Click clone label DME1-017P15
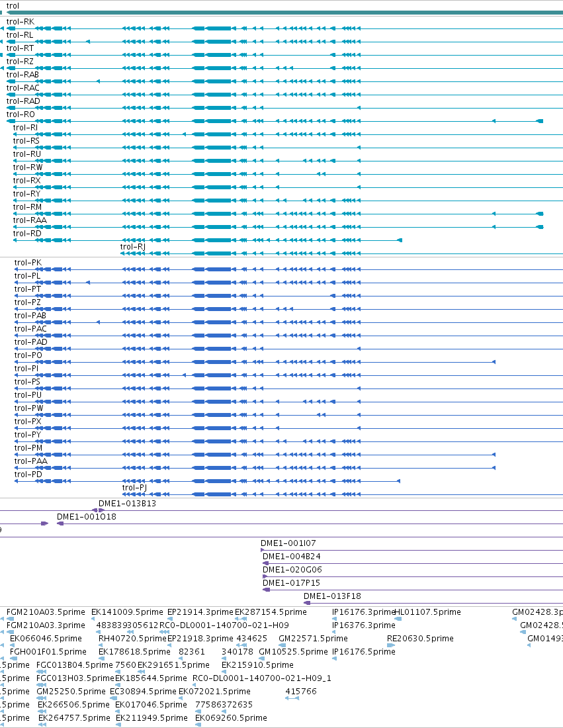 pos(292,583)
